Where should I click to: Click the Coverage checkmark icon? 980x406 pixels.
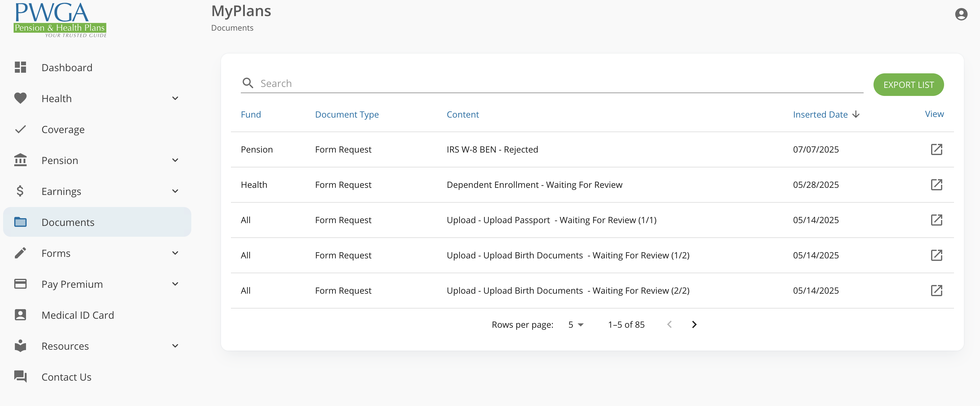(x=20, y=129)
